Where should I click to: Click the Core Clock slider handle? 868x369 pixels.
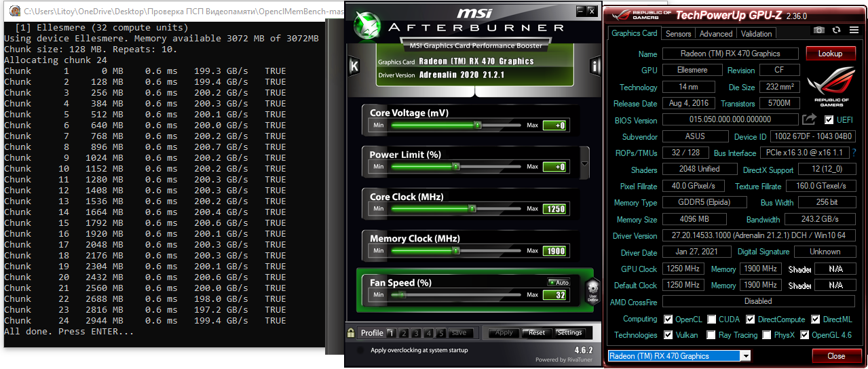[x=471, y=209]
